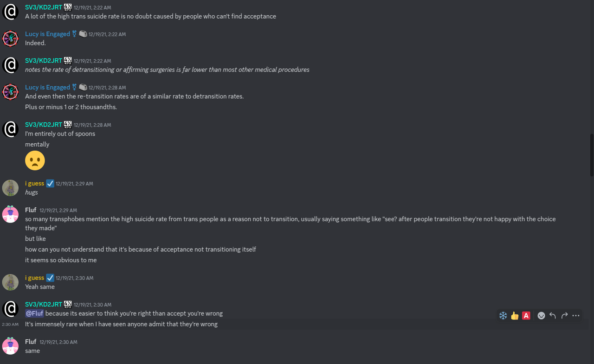Click Lucy is Engaged's avatar next to Indeed
594x364 pixels.
point(10,38)
